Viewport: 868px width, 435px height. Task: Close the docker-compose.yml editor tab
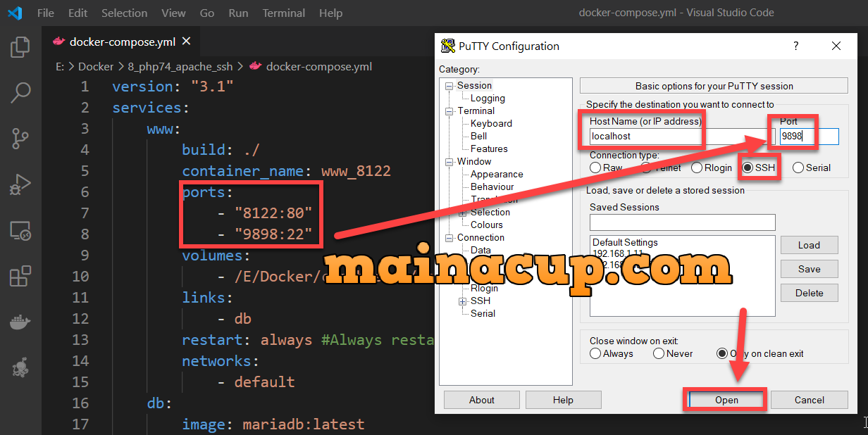[x=186, y=42]
